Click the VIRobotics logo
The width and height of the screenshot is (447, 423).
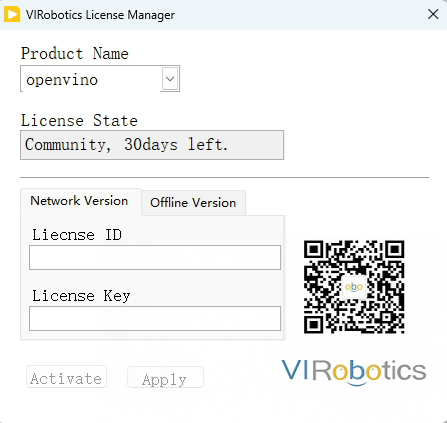tap(354, 372)
